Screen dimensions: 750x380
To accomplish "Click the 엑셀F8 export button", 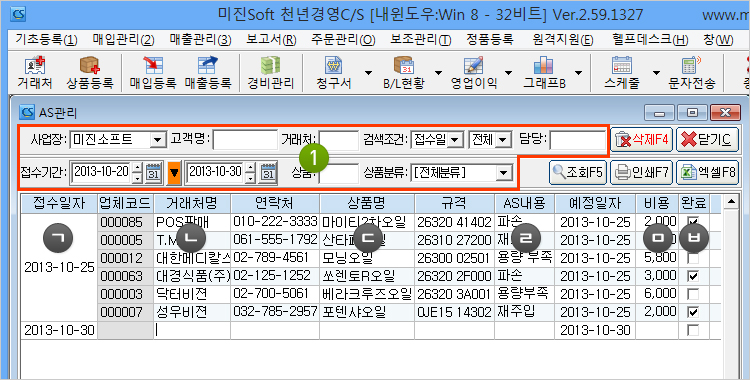I will pyautogui.click(x=707, y=172).
